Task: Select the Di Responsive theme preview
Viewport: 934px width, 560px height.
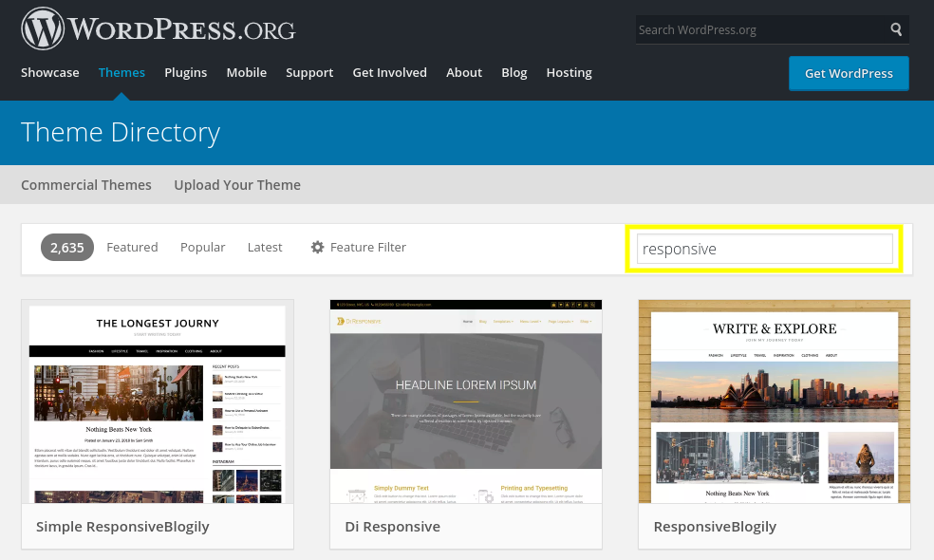Action: (466, 401)
